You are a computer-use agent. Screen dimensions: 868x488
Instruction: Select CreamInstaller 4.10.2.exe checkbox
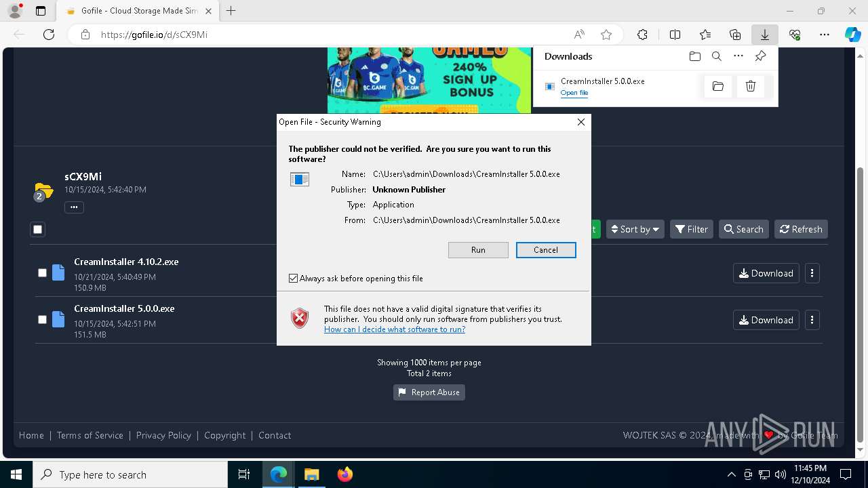pyautogui.click(x=42, y=272)
